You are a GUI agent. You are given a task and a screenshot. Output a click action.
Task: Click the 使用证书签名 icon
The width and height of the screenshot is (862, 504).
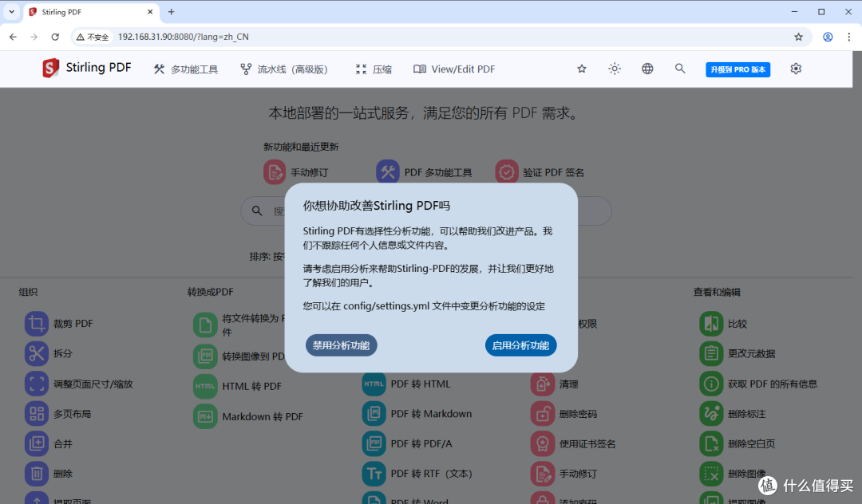tap(543, 443)
